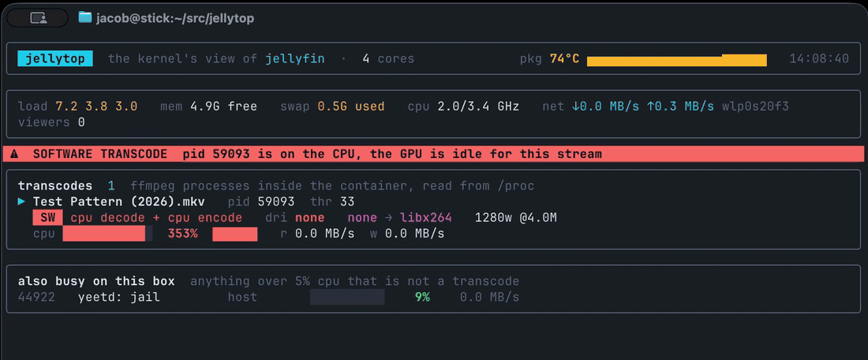Click the warning triangle icon in red banner

[x=14, y=154]
